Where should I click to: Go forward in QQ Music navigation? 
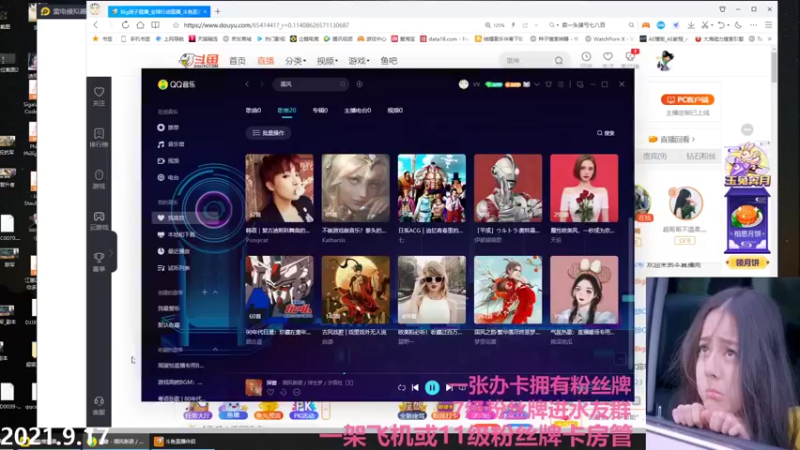tap(262, 84)
